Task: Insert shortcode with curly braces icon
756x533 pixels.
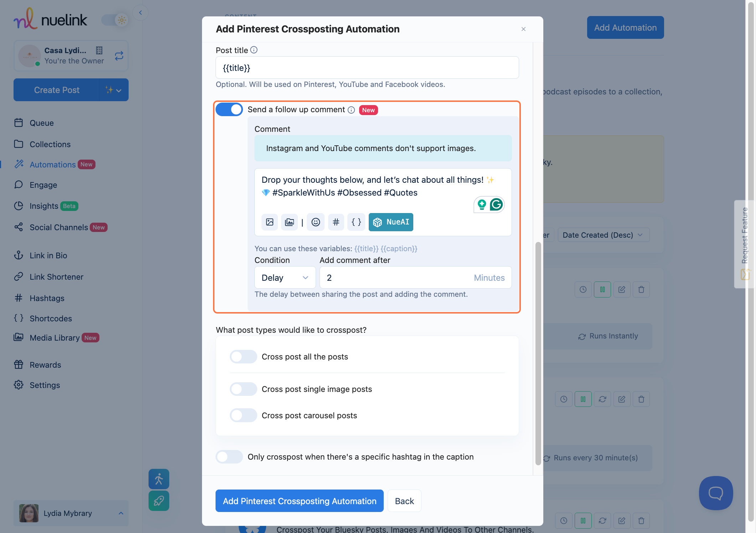Action: tap(356, 222)
